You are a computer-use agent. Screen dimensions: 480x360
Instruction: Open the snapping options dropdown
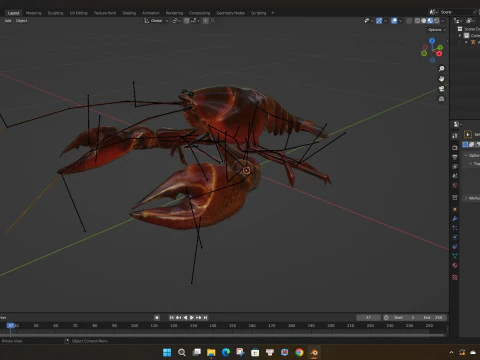pyautogui.click(x=195, y=21)
